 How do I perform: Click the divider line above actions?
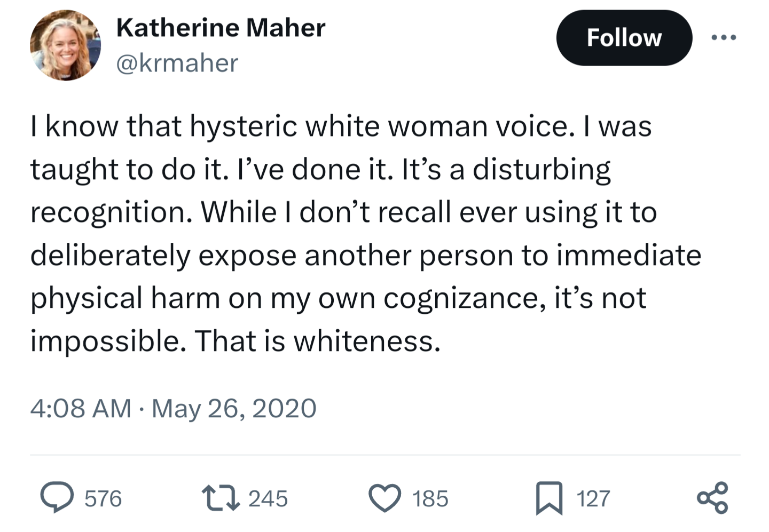click(385, 455)
